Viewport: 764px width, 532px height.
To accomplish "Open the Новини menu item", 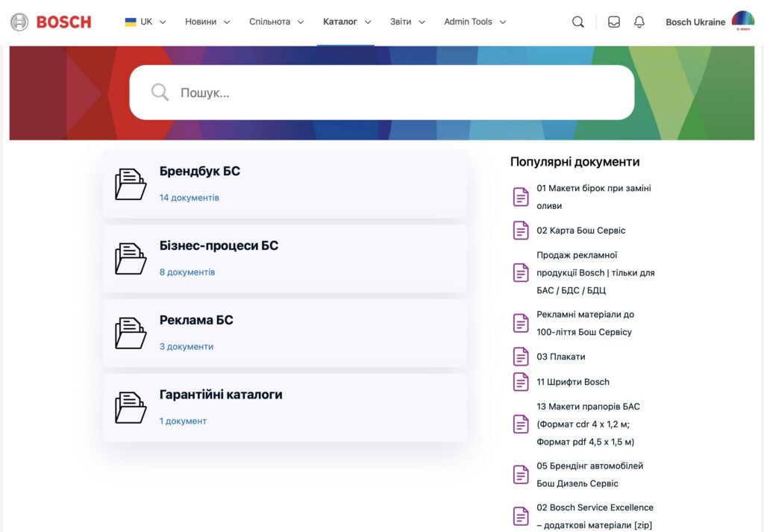I will (x=202, y=22).
